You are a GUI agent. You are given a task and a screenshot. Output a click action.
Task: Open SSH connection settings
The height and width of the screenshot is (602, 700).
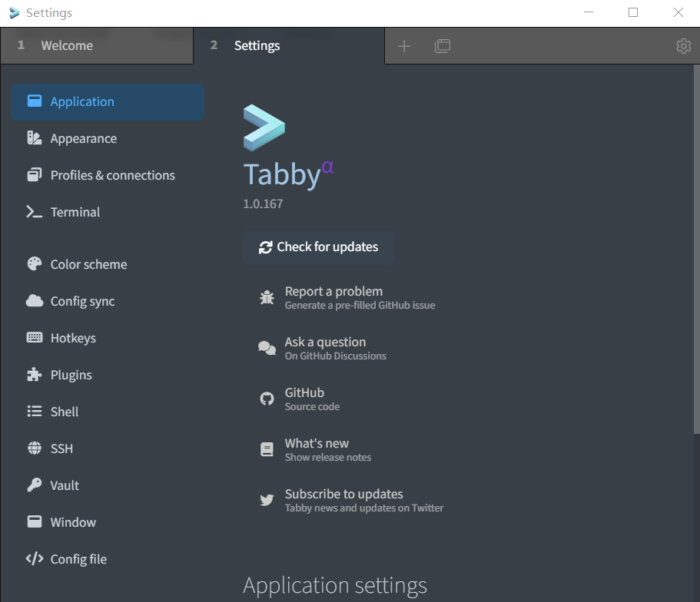(61, 448)
